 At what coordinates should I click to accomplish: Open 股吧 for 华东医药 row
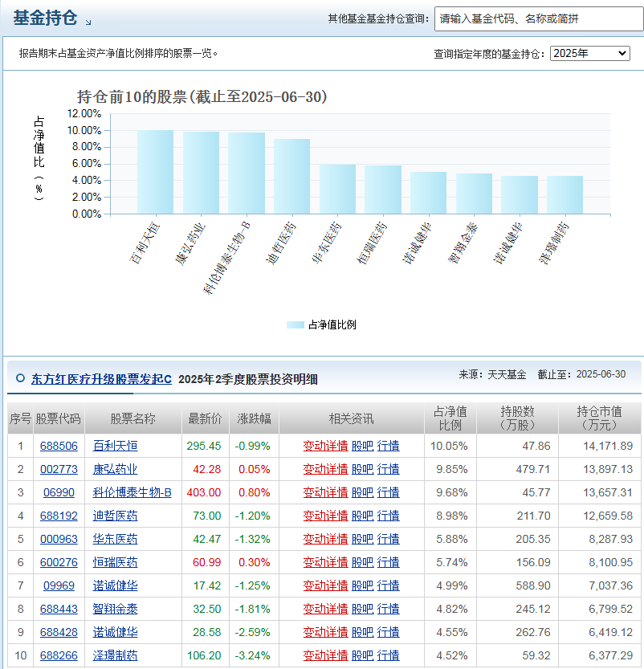pyautogui.click(x=362, y=539)
